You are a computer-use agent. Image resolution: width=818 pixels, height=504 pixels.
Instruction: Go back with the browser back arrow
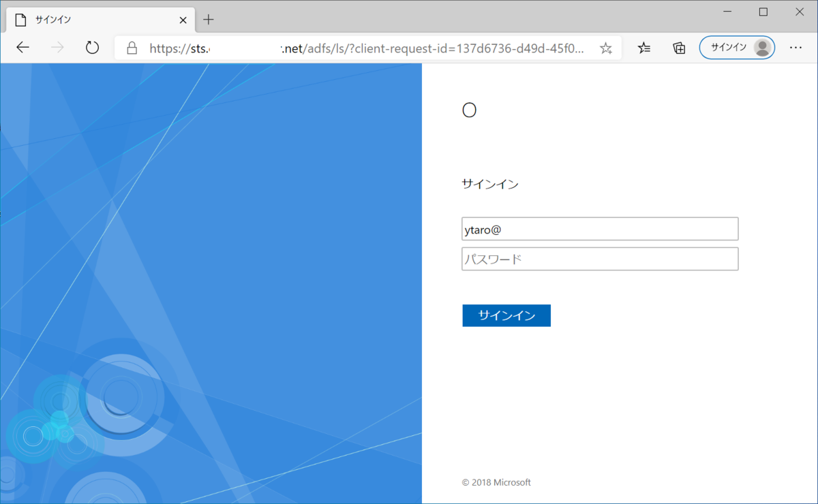point(23,48)
